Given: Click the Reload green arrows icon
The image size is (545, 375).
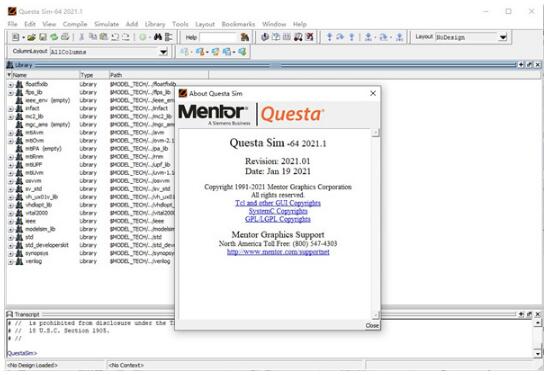Looking at the screenshot, I should click(x=54, y=37).
